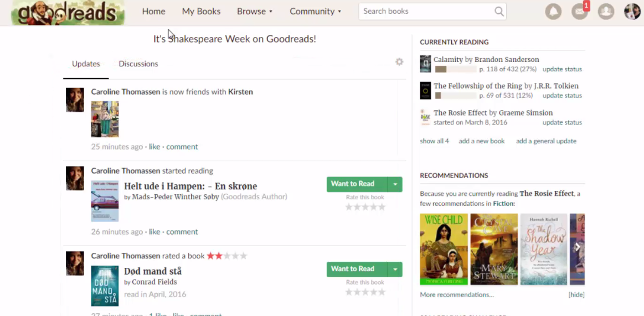Click next arrow in recommendations carousel
Screen dimensions: 644x316
578,247
